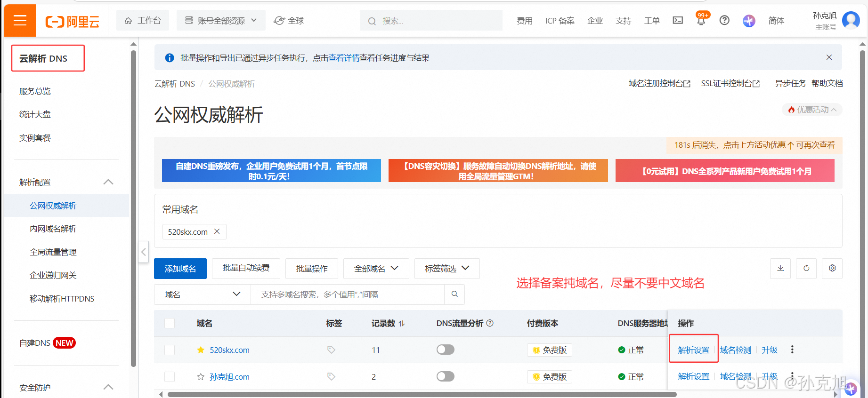
Task: Click the 简体 language switcher
Action: pyautogui.click(x=776, y=20)
